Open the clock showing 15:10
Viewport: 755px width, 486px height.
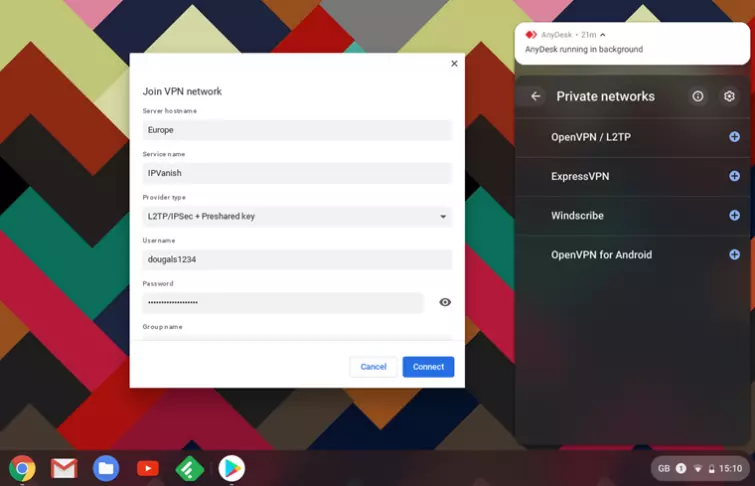click(x=730, y=468)
